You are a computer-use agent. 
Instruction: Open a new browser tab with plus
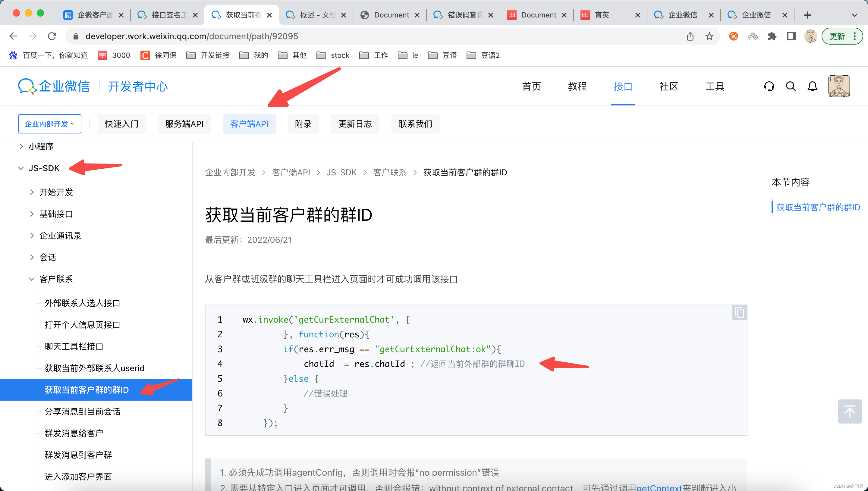click(x=808, y=15)
